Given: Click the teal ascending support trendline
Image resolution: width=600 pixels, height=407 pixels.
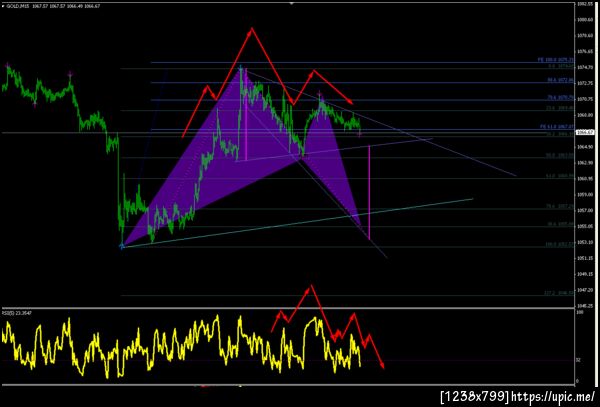Looking at the screenshot, I should [x=298, y=223].
